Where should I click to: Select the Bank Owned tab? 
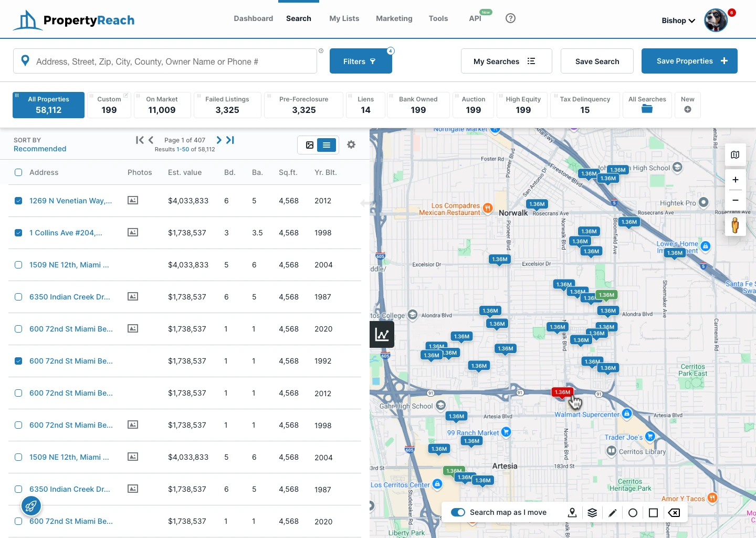point(418,105)
